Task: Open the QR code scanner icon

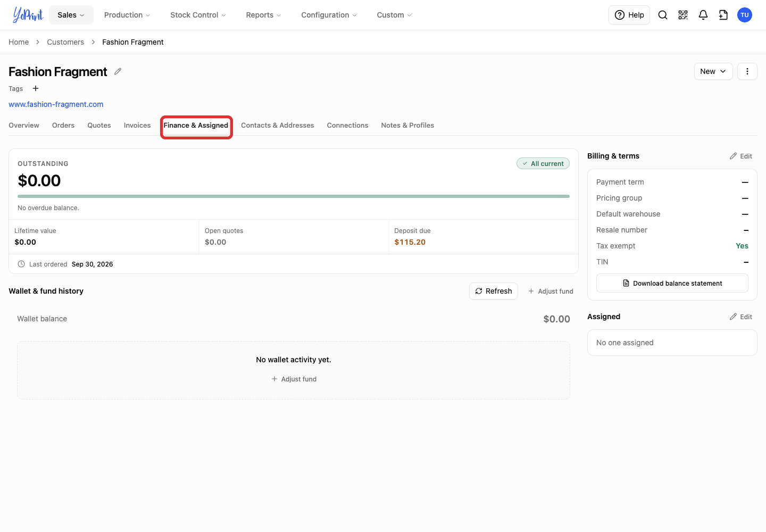Action: coord(683,15)
